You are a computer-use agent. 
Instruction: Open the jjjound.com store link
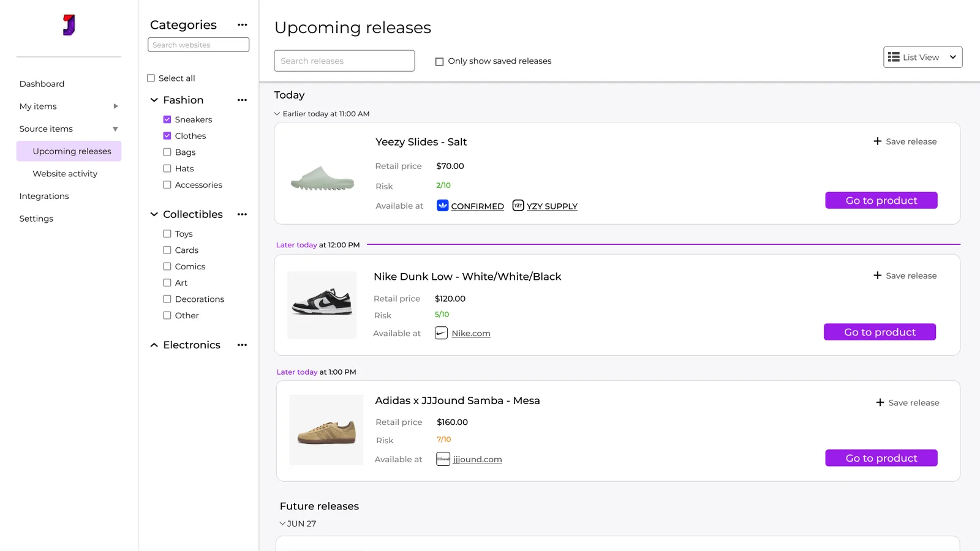pyautogui.click(x=477, y=459)
